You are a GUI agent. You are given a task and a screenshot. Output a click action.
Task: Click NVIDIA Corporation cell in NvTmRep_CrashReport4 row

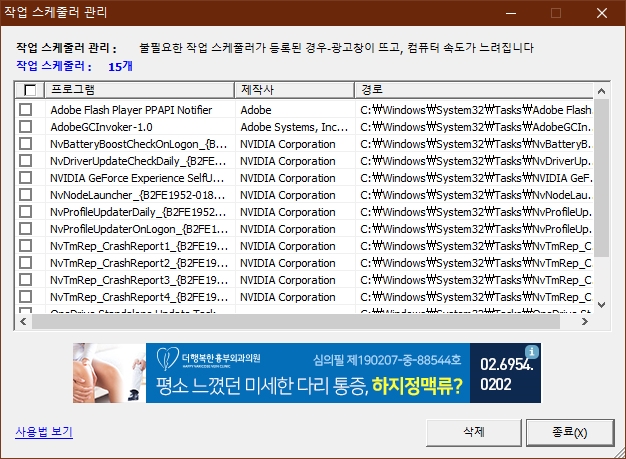(x=288, y=297)
